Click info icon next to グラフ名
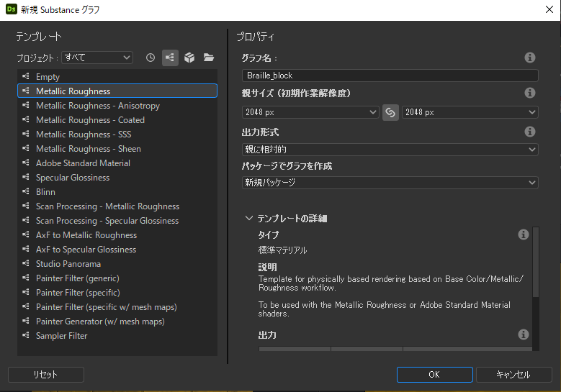This screenshot has width=561, height=392. 530,58
